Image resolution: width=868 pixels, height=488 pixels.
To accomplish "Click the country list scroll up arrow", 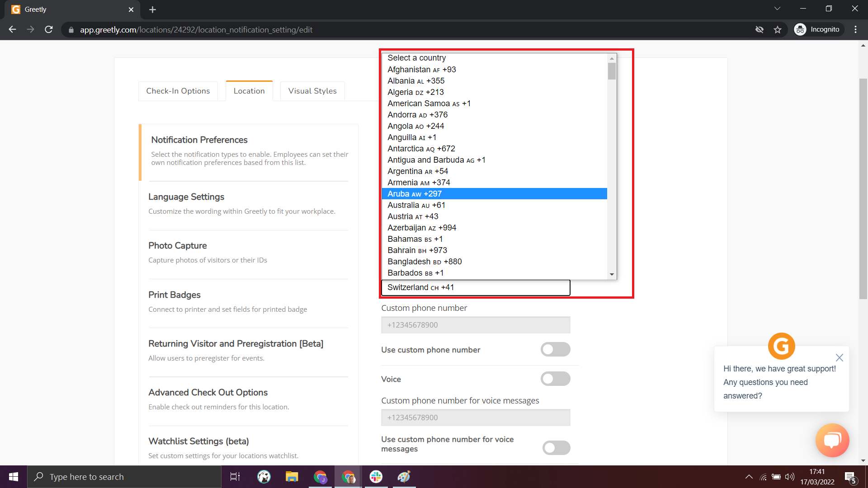I will point(612,58).
